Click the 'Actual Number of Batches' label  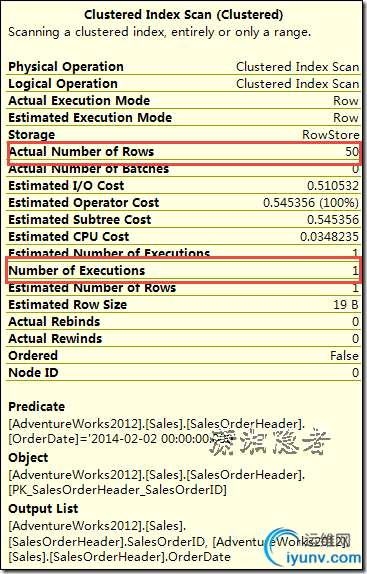(89, 169)
